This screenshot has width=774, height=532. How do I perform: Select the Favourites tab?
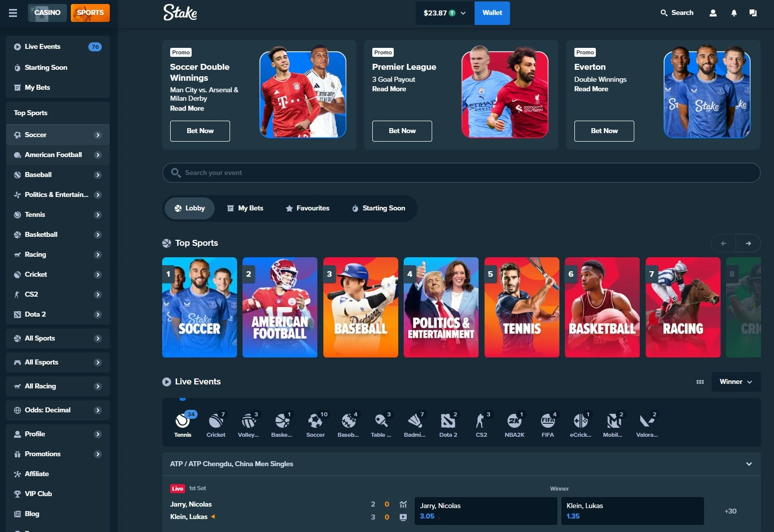pos(307,208)
